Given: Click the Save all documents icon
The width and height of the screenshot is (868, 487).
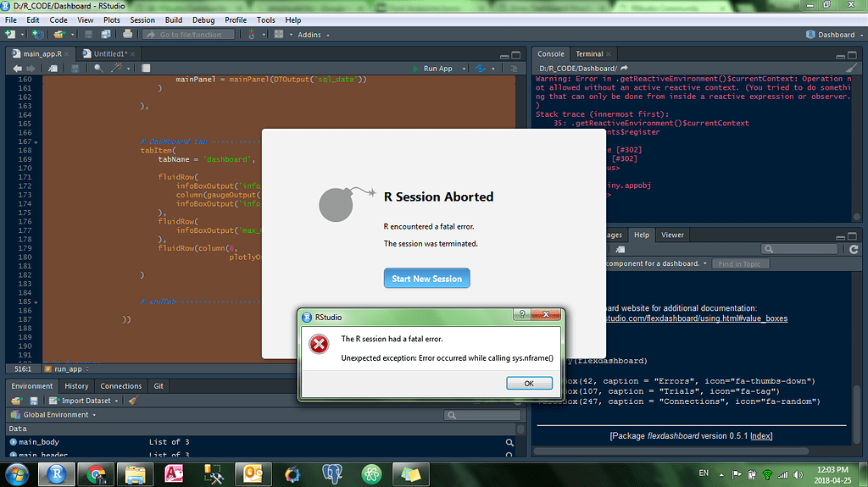Looking at the screenshot, I should 106,35.
